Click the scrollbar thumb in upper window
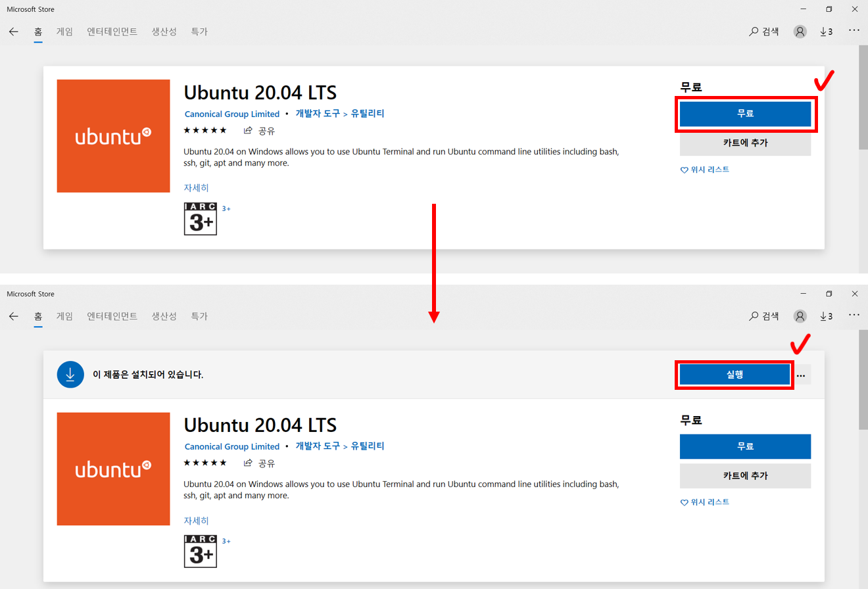The height and width of the screenshot is (589, 868). coord(863,99)
